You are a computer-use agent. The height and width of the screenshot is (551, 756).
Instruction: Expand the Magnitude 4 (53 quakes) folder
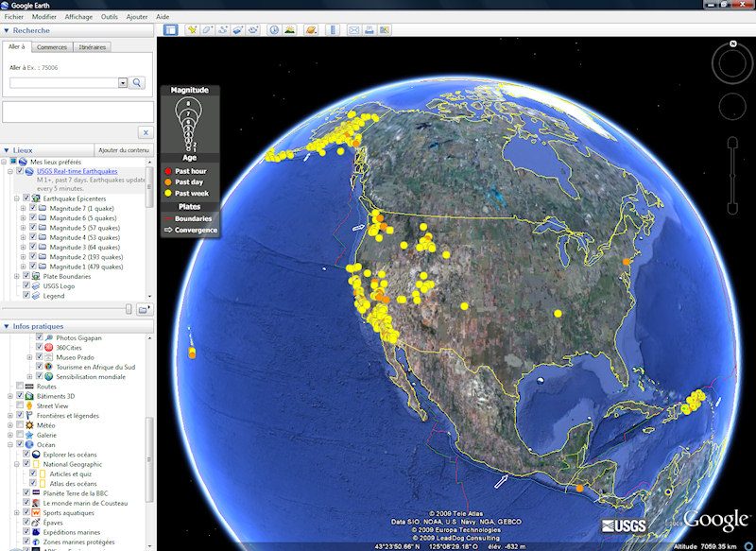[23, 237]
